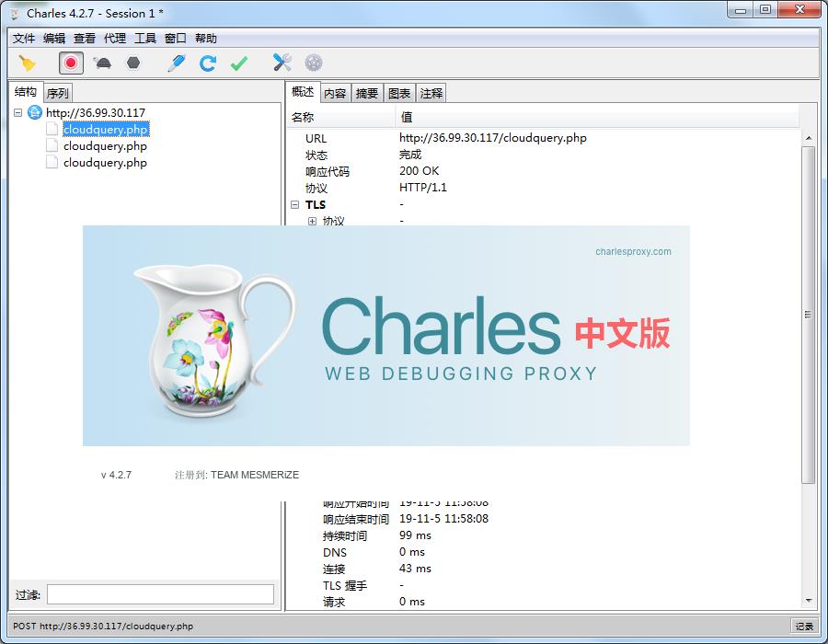Image resolution: width=828 pixels, height=644 pixels.
Task: Clear the session with the broom icon
Action: click(28, 63)
